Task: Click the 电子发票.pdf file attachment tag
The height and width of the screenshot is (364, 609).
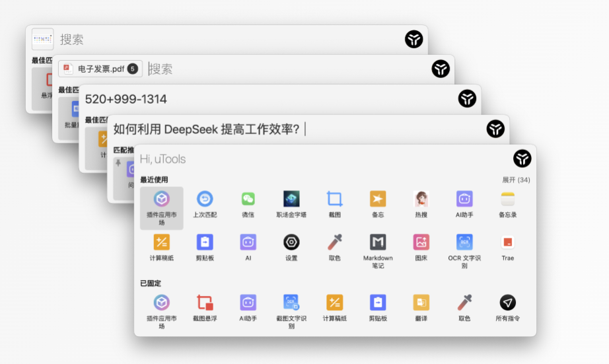Action: [100, 69]
